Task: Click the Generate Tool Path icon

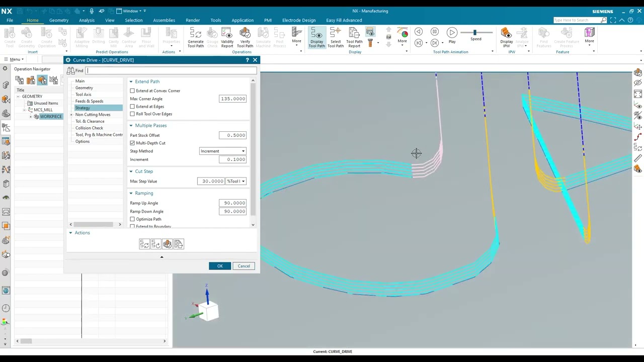Action: (195, 38)
